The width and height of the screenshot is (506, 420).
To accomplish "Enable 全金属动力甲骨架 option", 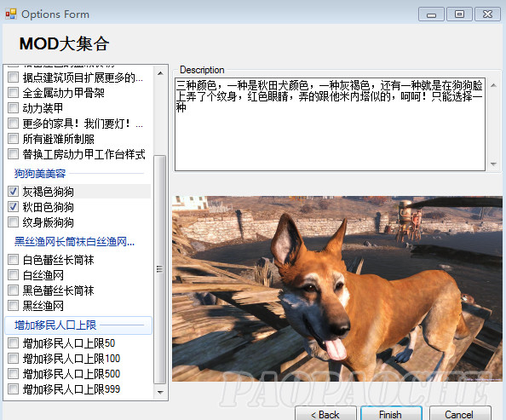I will click(x=14, y=93).
